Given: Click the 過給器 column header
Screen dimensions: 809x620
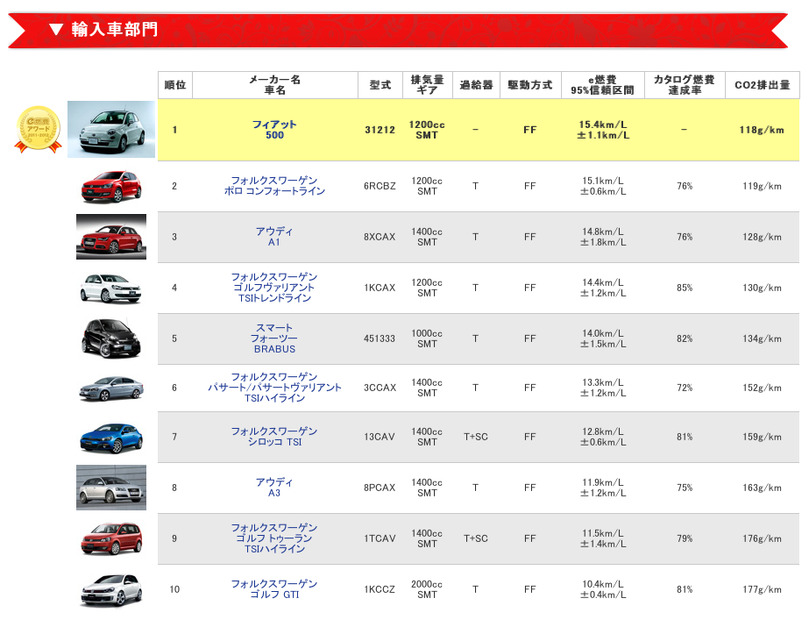Looking at the screenshot, I should tap(476, 85).
